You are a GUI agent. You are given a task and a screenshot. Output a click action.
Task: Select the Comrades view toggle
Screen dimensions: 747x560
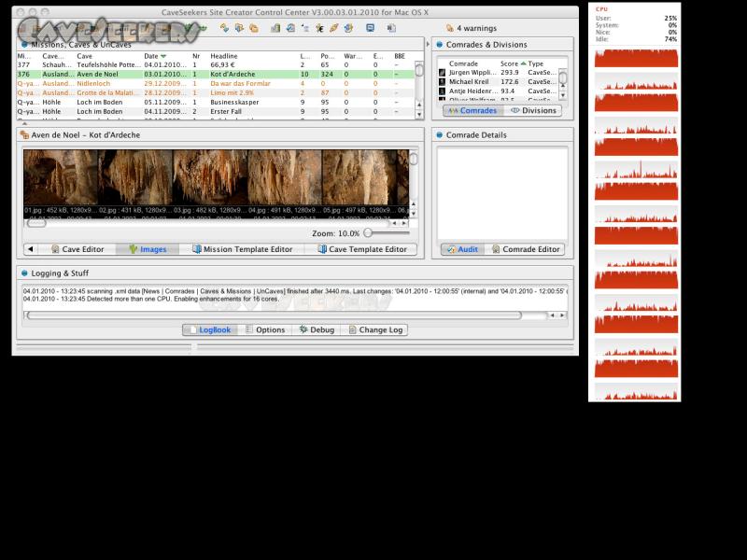coord(472,110)
